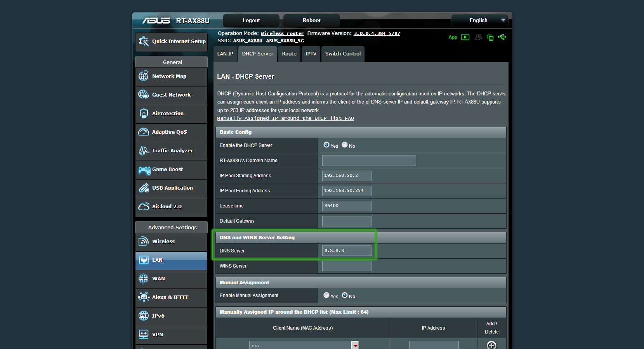This screenshot has width=644, height=349.
Task: Open the Switch Control tab
Action: [x=343, y=54]
